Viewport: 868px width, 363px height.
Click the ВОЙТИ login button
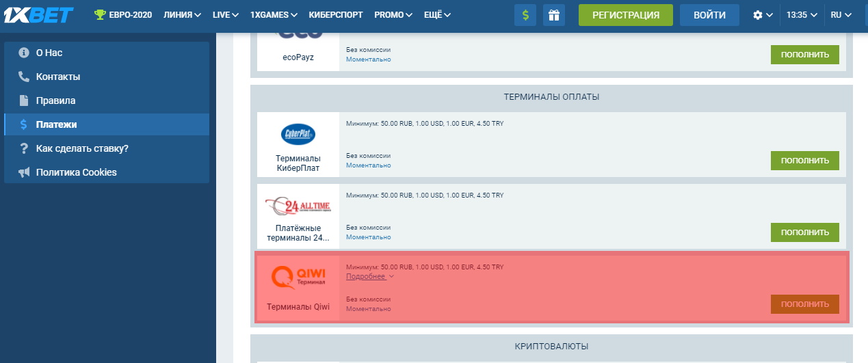click(709, 15)
